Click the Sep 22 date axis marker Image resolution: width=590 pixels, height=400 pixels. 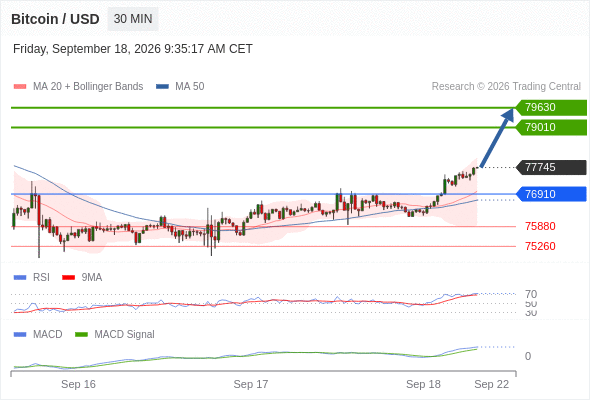click(x=491, y=384)
